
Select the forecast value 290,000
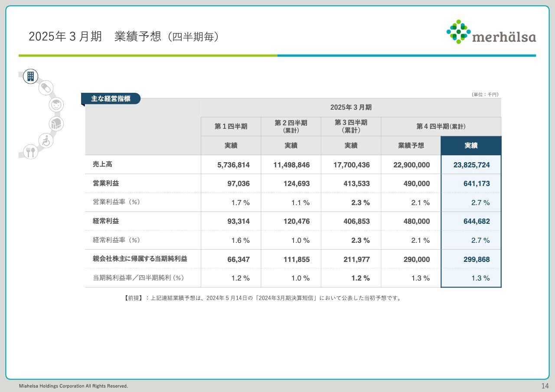(x=417, y=260)
